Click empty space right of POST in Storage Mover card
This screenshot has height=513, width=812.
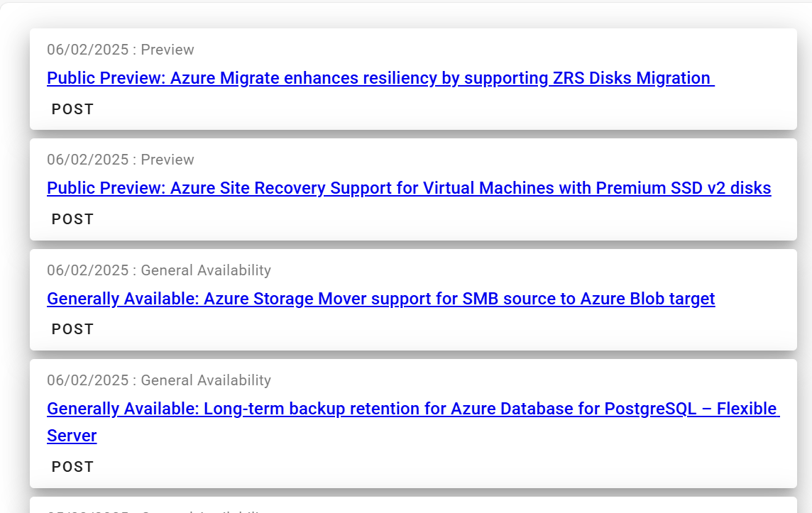[x=426, y=329]
